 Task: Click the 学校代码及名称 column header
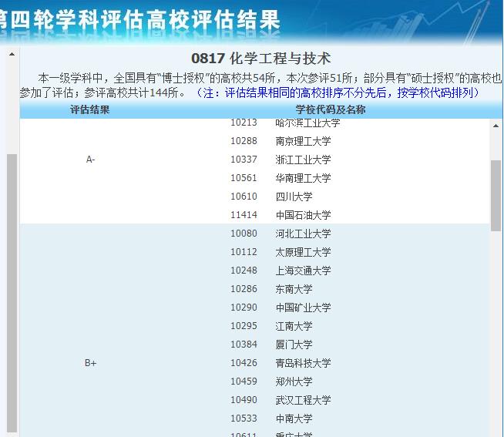331,109
